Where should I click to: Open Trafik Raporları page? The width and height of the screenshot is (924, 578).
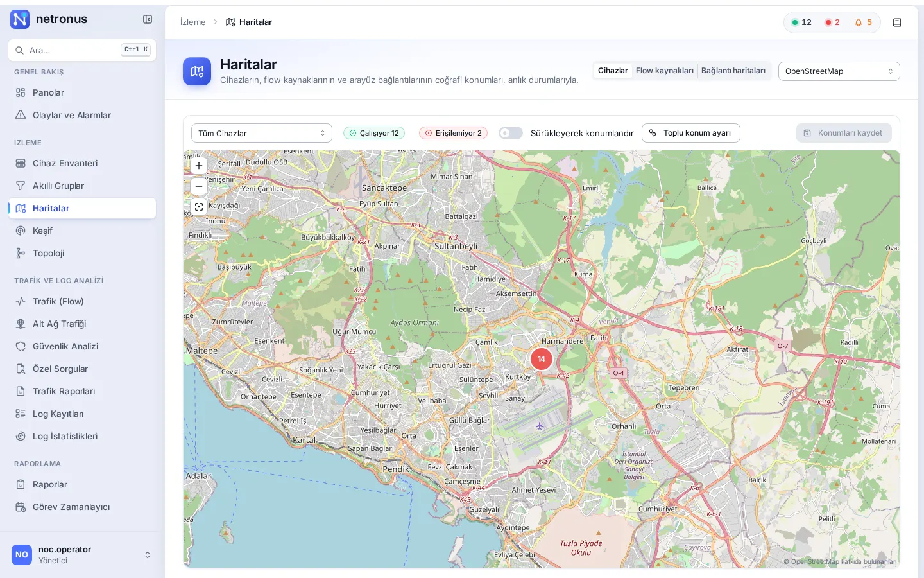point(82,391)
